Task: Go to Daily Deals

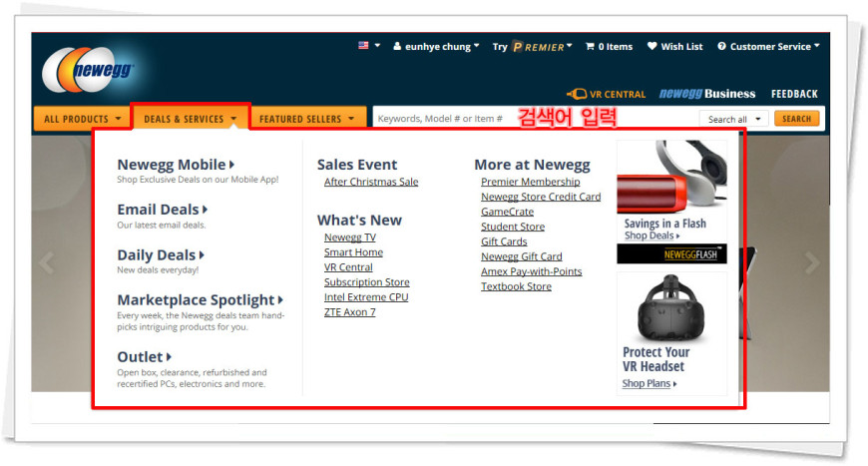Action: click(x=161, y=254)
